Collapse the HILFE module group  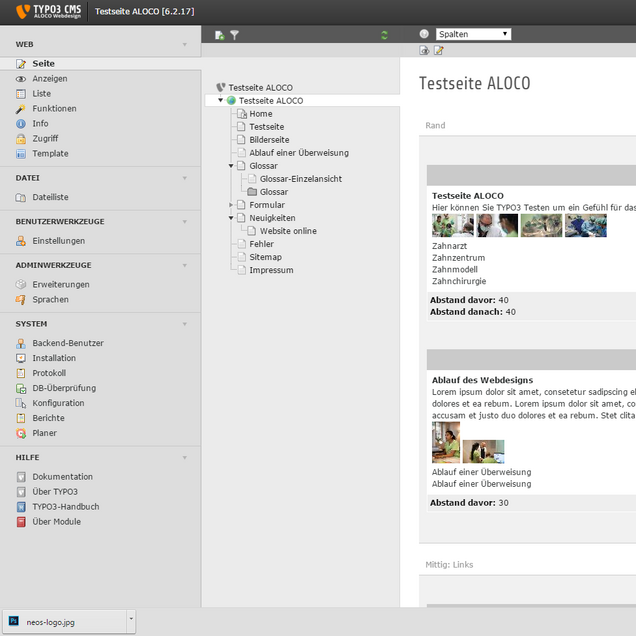tap(185, 458)
